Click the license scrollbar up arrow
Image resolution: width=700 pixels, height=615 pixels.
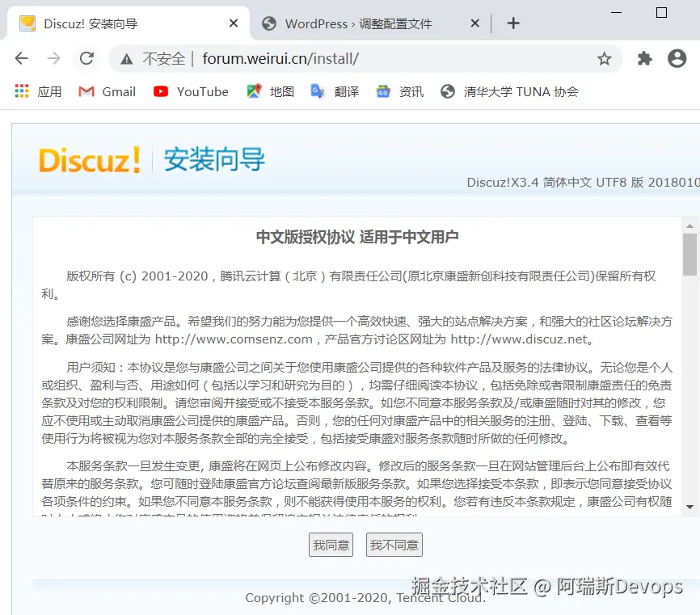[690, 225]
